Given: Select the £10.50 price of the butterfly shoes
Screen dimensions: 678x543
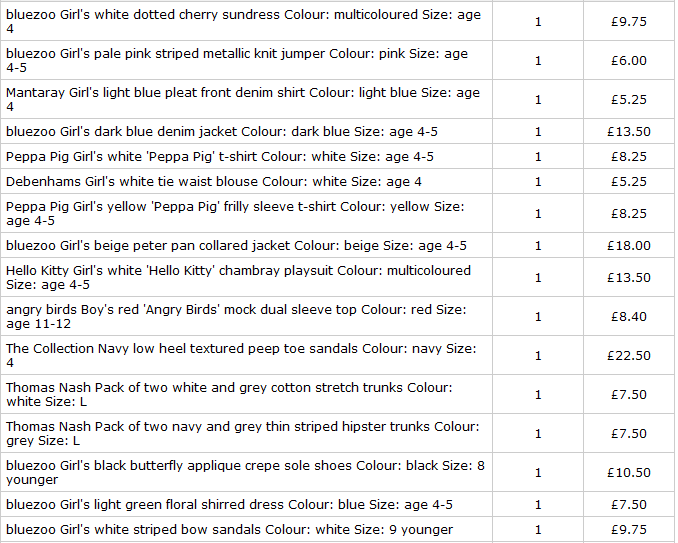Looking at the screenshot, I should pos(629,473).
